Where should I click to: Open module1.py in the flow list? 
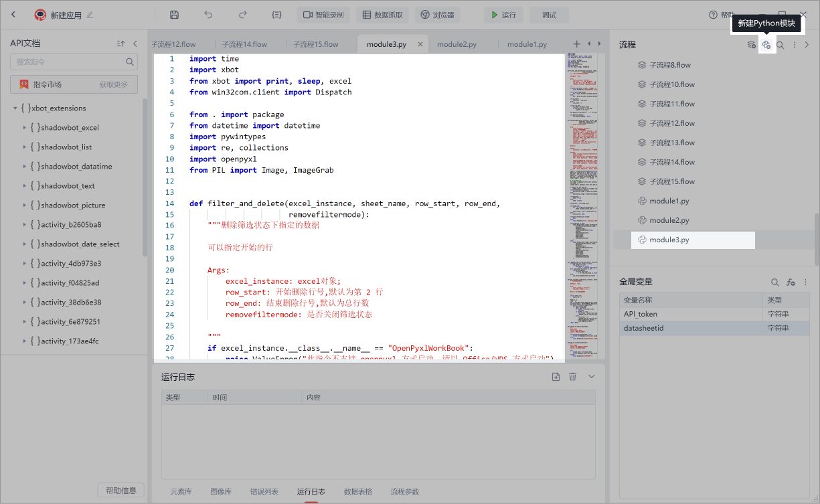(x=669, y=201)
